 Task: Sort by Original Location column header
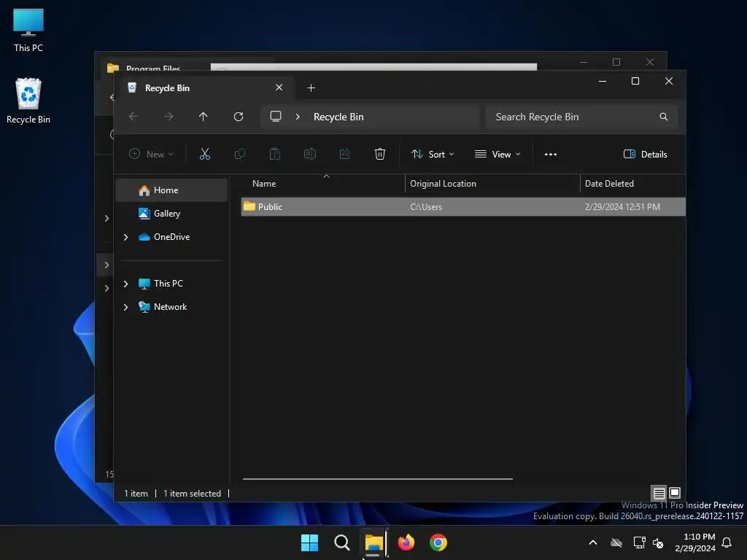coord(492,184)
